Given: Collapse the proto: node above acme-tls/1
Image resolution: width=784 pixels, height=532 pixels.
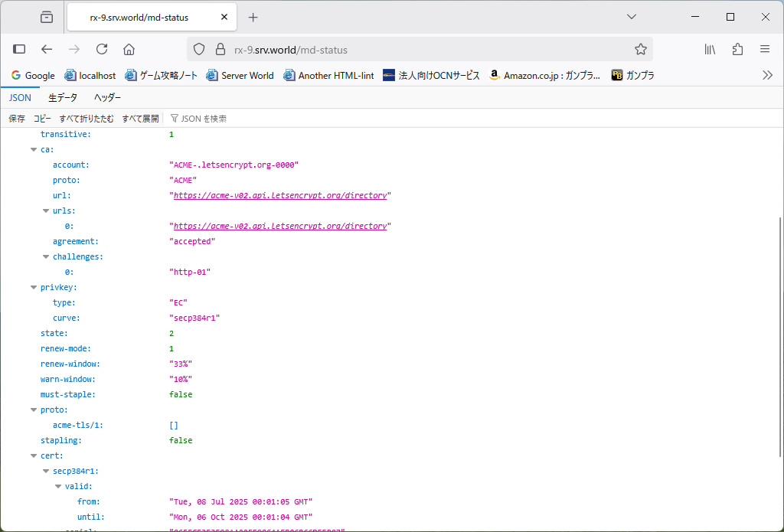Looking at the screenshot, I should [x=34, y=410].
